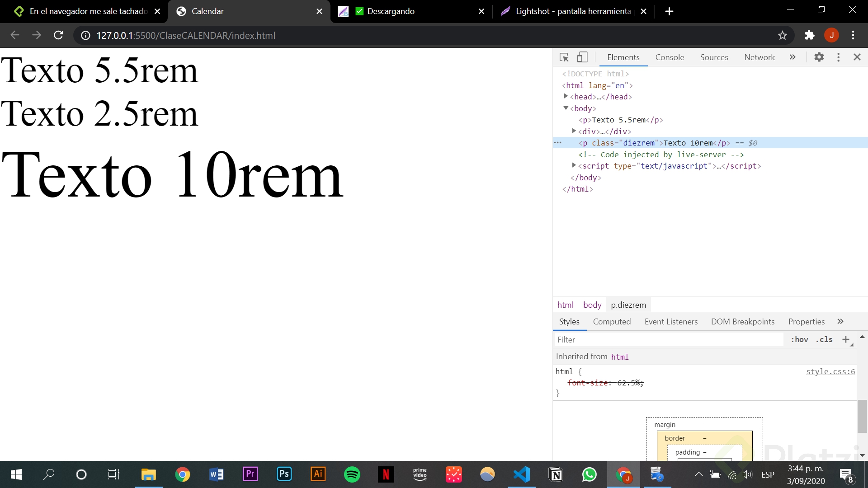Open the Computed styles tab
Image resolution: width=868 pixels, height=488 pixels.
pyautogui.click(x=612, y=322)
